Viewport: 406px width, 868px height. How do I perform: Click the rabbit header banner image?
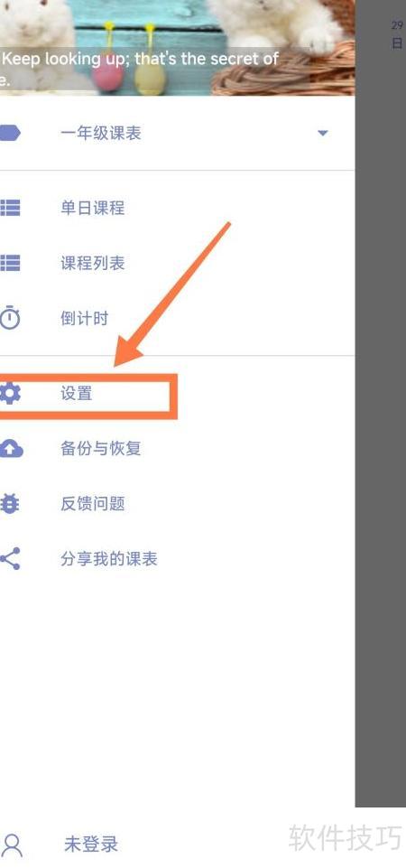pos(177,48)
